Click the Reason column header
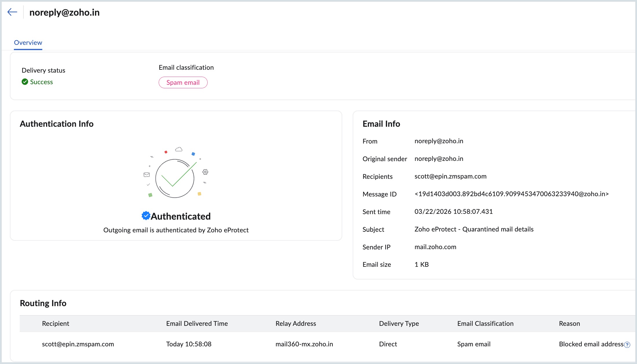The image size is (637, 364). 570,323
